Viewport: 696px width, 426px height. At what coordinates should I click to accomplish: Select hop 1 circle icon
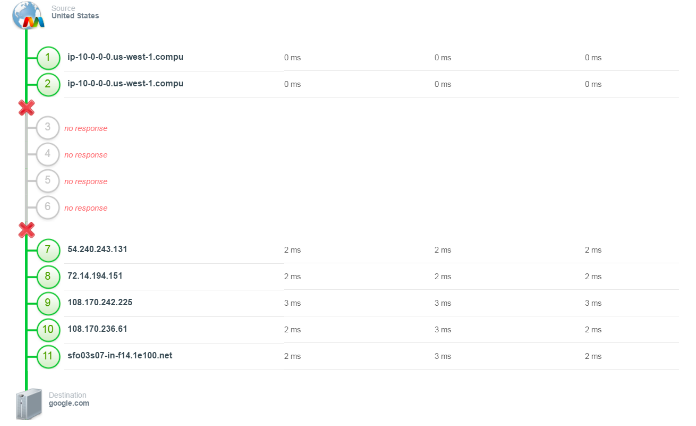[x=48, y=58]
